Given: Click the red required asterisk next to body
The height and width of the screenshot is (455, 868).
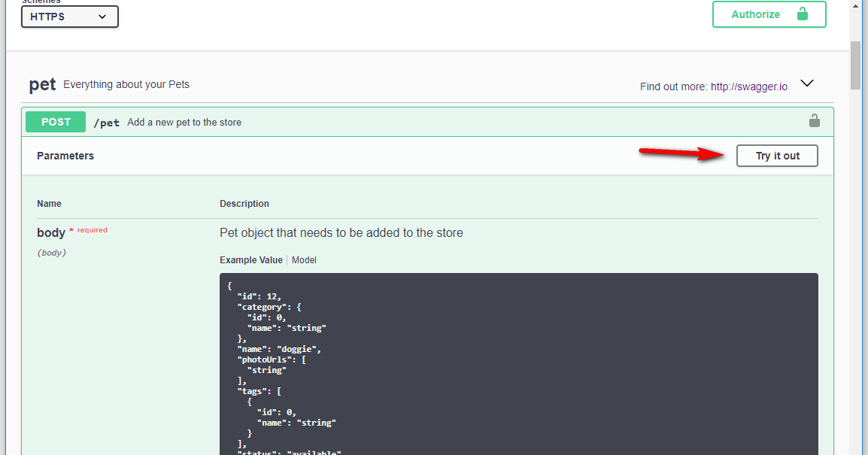Looking at the screenshot, I should [71, 229].
